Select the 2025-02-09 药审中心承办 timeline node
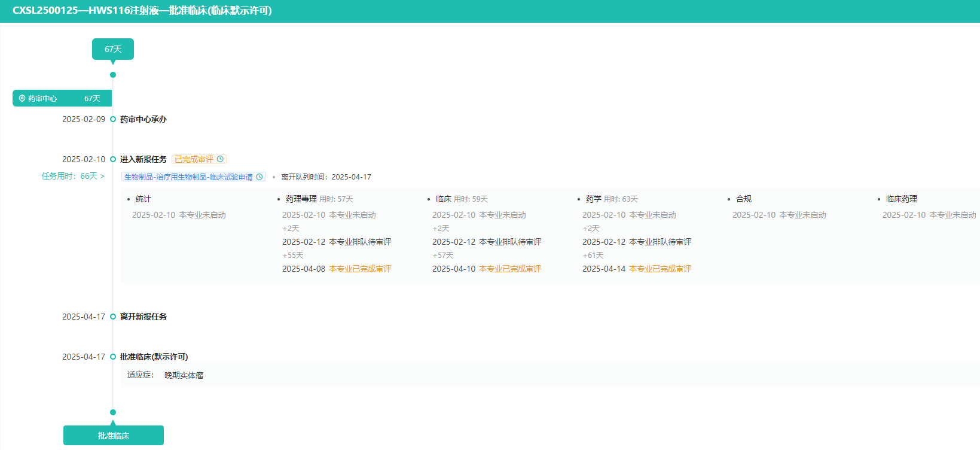 tap(113, 120)
